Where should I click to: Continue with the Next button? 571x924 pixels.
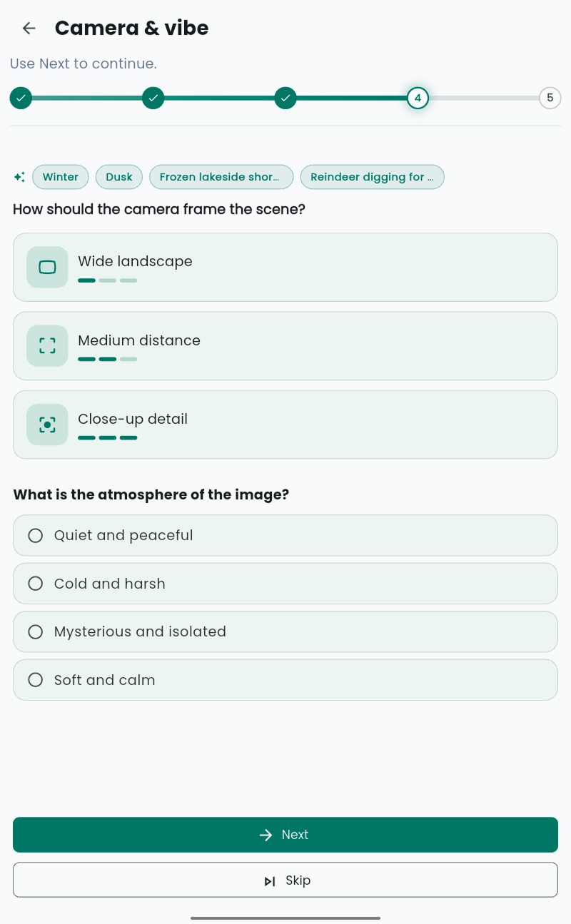tap(285, 835)
